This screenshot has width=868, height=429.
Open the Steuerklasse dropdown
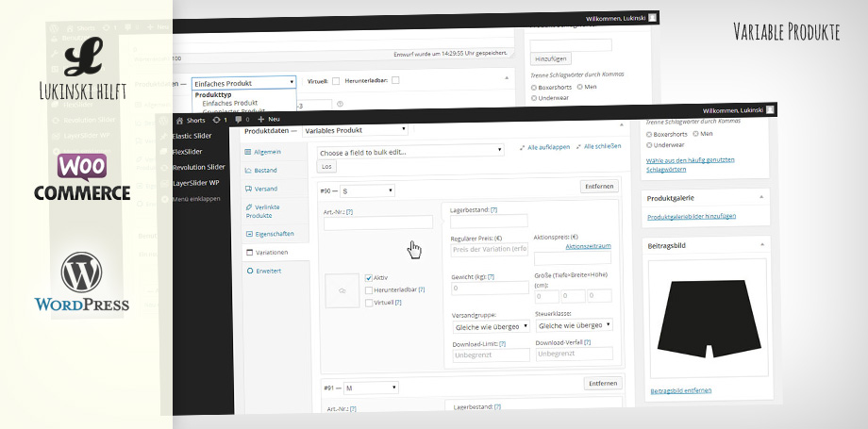(x=574, y=325)
